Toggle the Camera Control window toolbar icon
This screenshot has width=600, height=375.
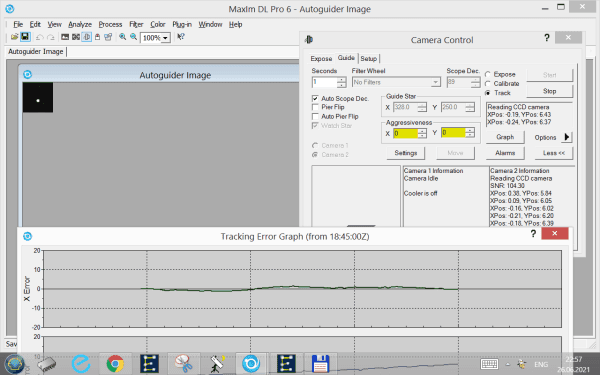[86, 37]
